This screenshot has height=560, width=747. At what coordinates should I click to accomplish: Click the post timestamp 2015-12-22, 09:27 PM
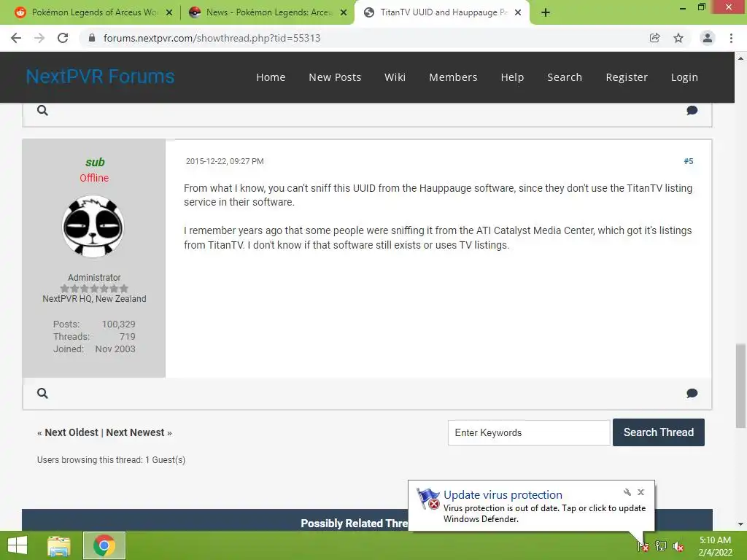point(225,161)
